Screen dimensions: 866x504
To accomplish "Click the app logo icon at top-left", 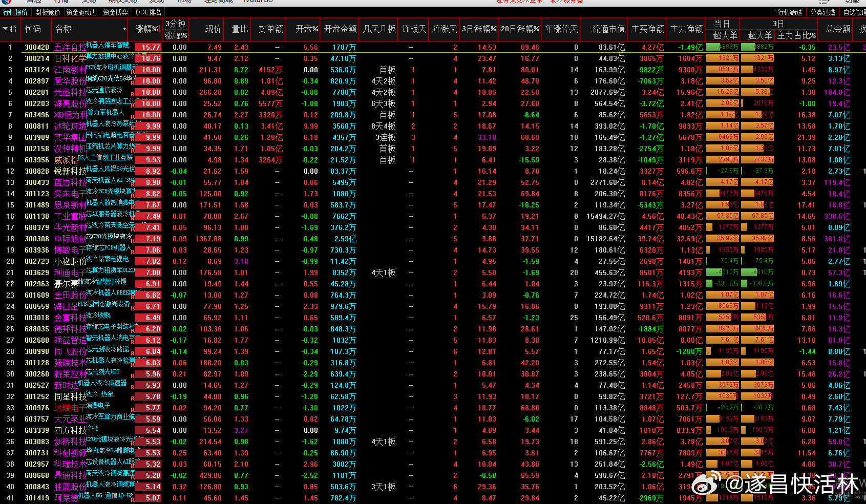I will click(5, 2).
